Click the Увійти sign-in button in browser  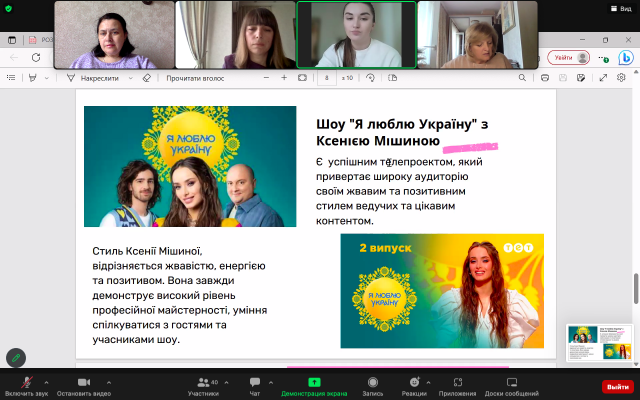[568, 58]
